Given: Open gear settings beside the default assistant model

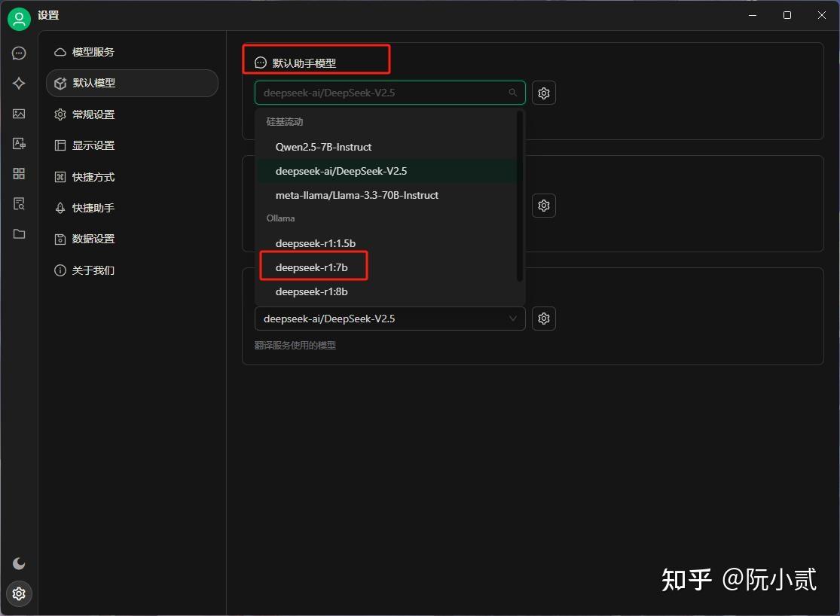Looking at the screenshot, I should coord(544,93).
